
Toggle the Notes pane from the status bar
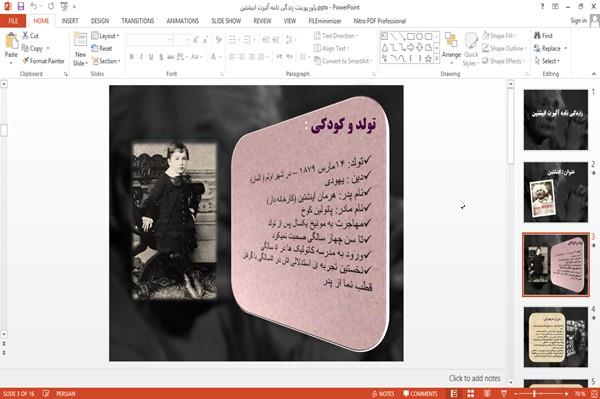pos(383,394)
